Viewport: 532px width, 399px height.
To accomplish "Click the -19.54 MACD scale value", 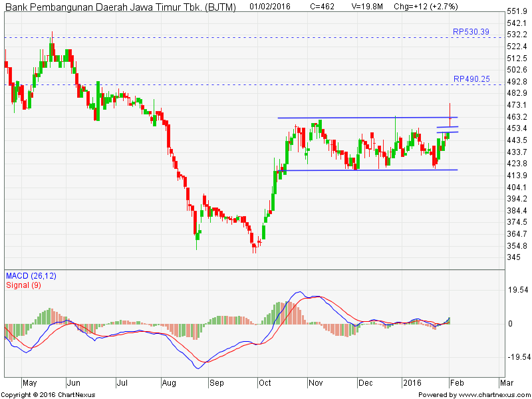I will tap(517, 357).
